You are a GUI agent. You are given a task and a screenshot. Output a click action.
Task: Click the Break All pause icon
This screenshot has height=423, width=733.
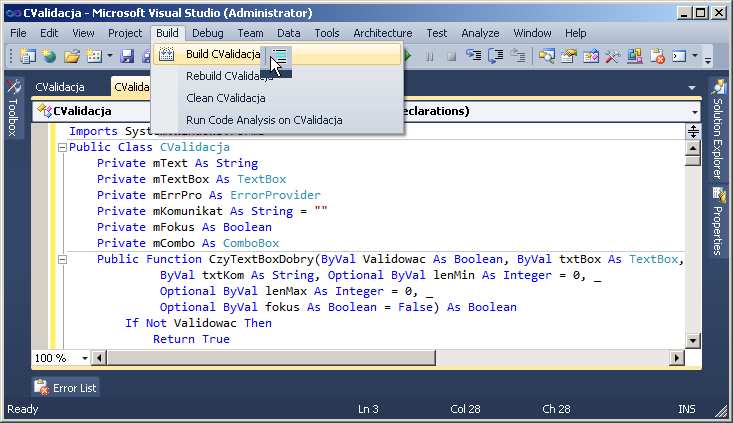pyautogui.click(x=429, y=57)
